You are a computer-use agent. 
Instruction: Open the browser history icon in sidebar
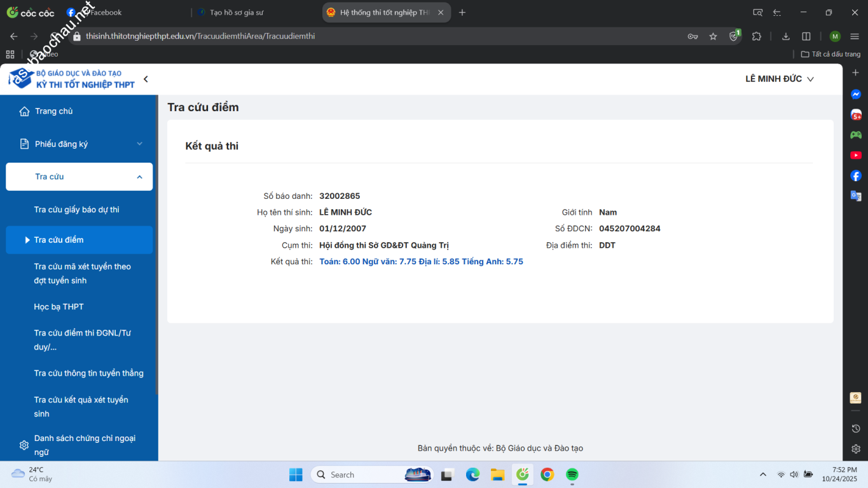(x=856, y=428)
